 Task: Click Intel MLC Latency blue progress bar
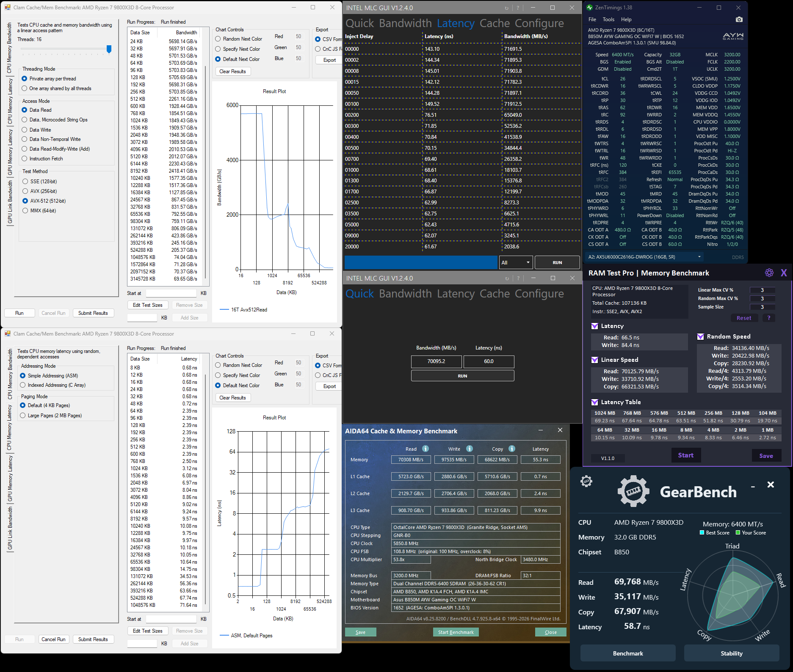click(421, 262)
